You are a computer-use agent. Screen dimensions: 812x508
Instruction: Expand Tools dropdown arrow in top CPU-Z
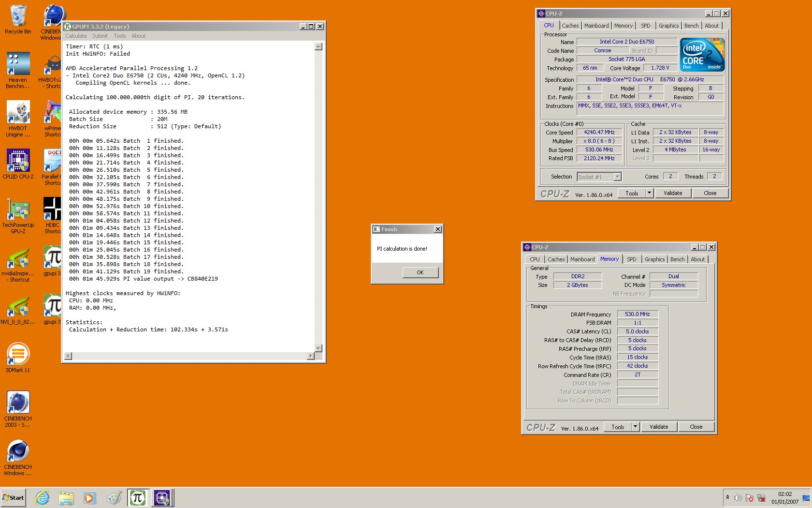coord(650,193)
